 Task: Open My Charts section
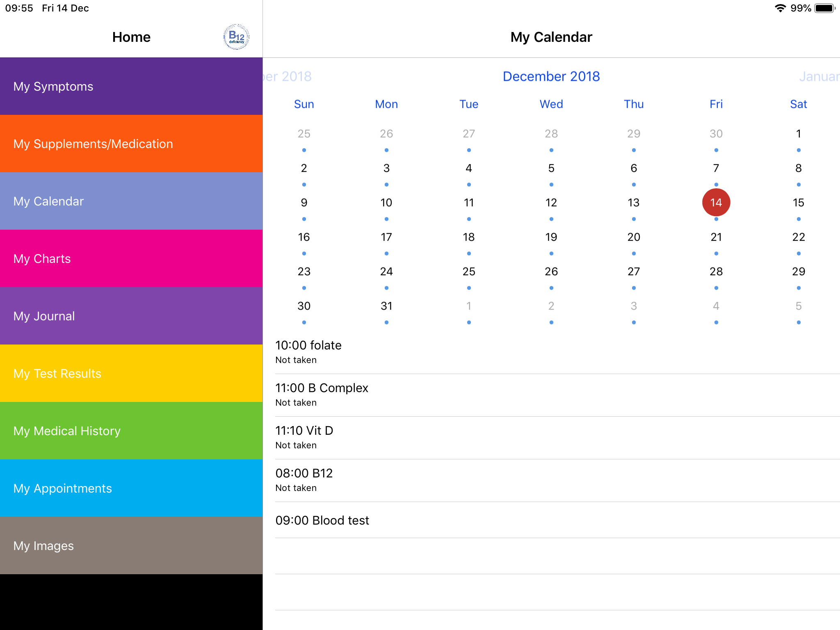131,258
